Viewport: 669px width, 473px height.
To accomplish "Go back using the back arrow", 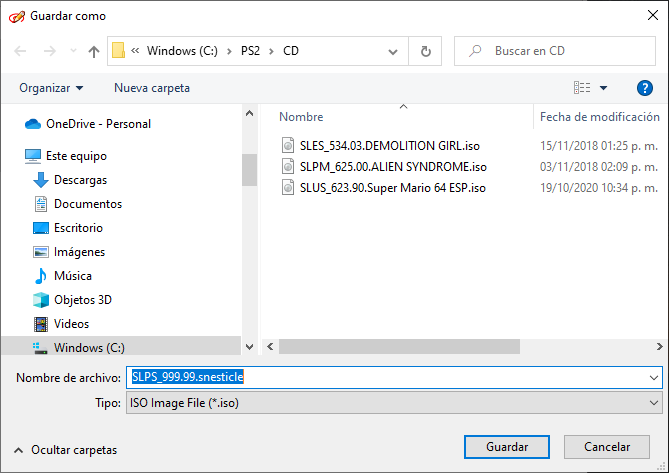I will tap(20, 52).
